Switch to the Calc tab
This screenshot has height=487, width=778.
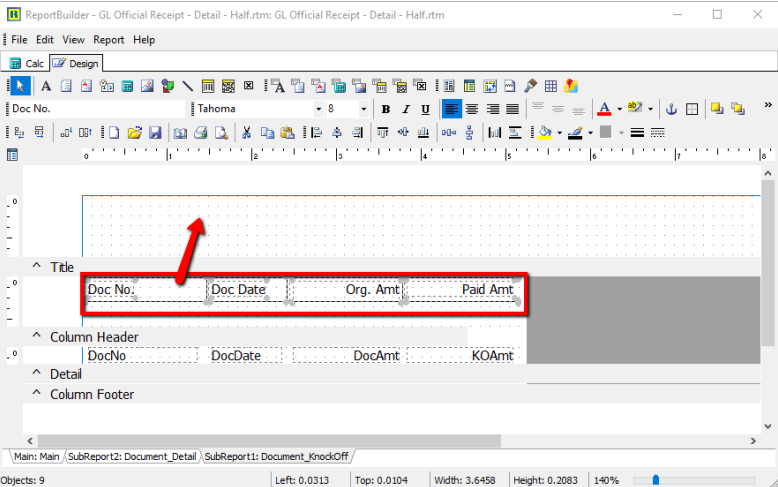[27, 63]
